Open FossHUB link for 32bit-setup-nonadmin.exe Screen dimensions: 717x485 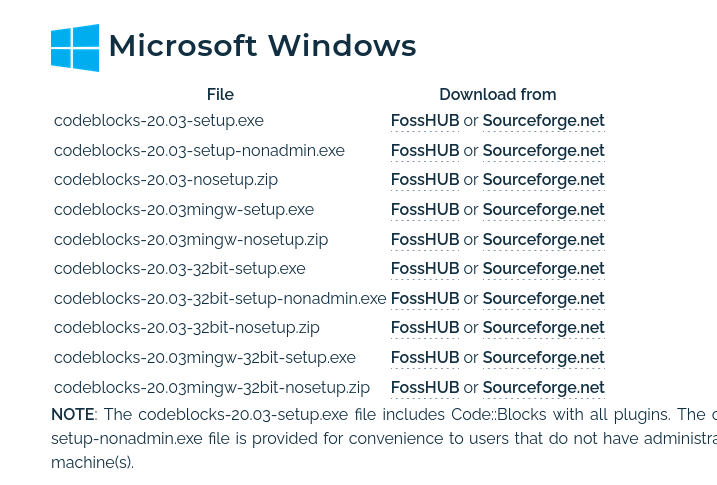click(x=425, y=298)
